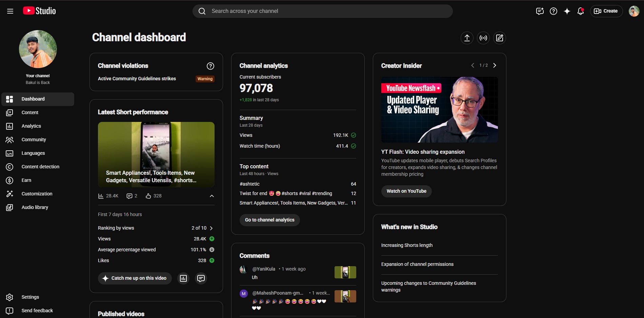Screen dimensions: 644x318
Task: Click the comments count icon showing 2
Action: 129,196
